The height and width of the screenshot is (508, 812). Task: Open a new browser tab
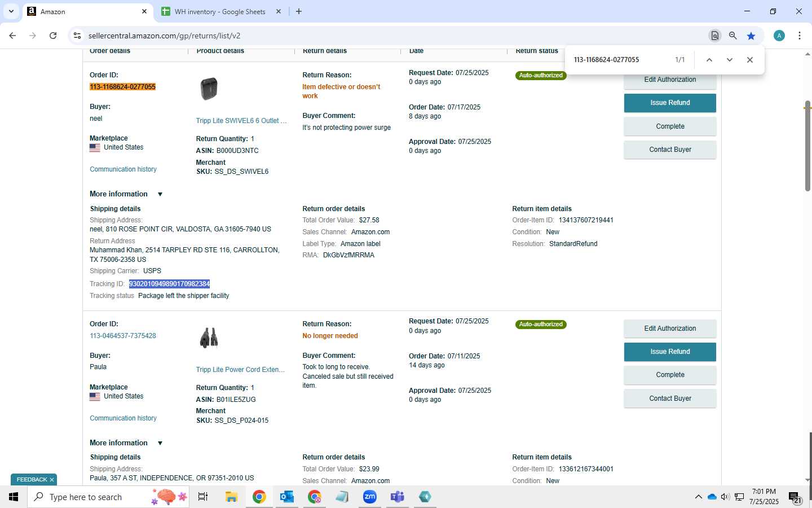click(x=299, y=11)
